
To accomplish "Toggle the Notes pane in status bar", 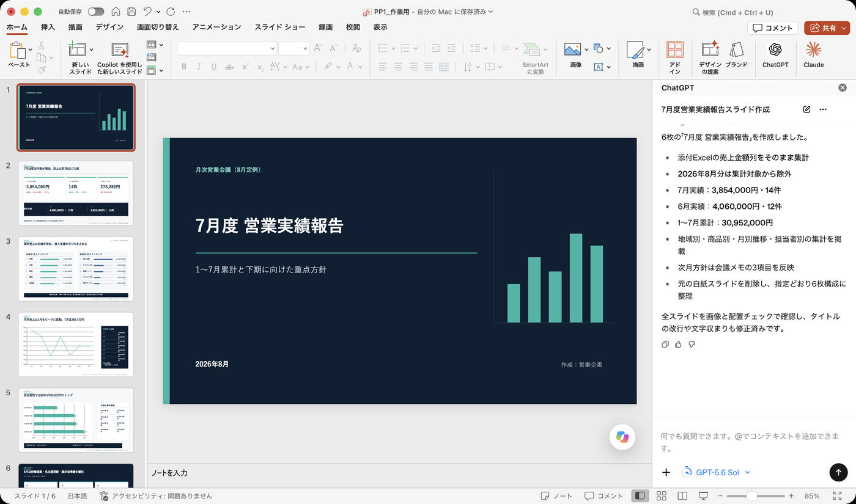I will tap(556, 496).
